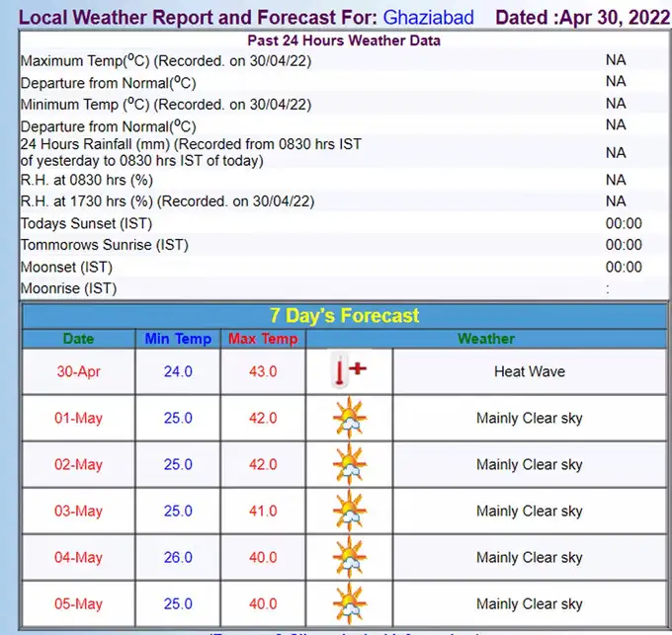
Task: Click the sun icon in the 01-May row
Action: (349, 418)
